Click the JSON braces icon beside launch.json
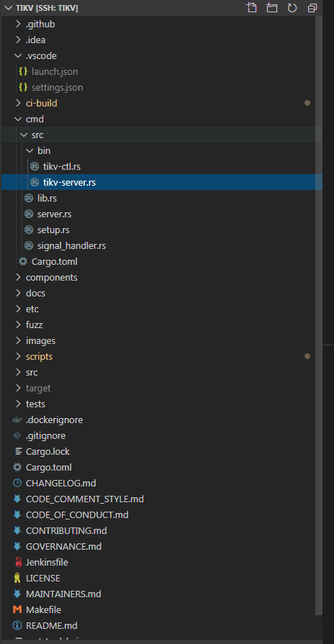This screenshot has height=644, width=334. click(24, 71)
